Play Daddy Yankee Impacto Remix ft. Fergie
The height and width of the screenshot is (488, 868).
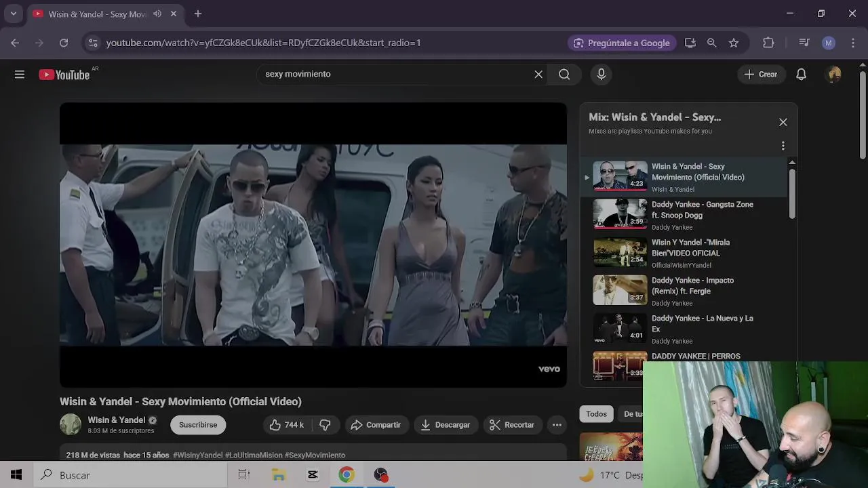[685, 290]
